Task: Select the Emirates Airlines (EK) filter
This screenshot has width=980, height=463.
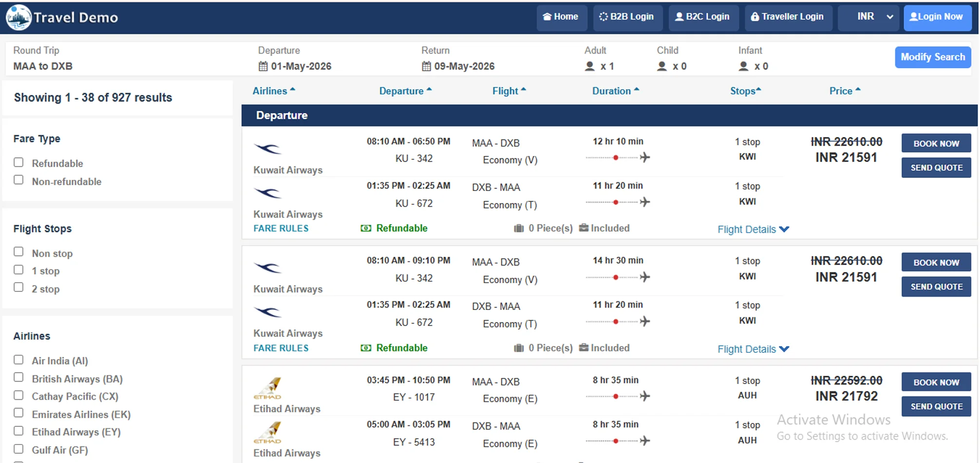Action: (x=18, y=413)
